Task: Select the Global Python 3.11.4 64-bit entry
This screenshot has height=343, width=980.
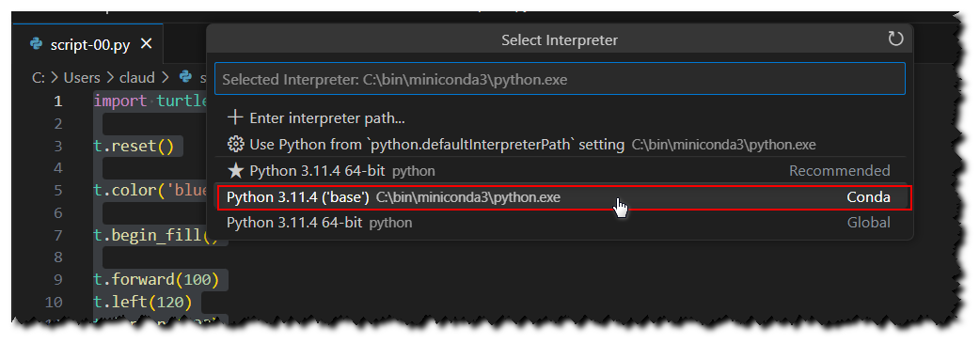Action: click(560, 223)
